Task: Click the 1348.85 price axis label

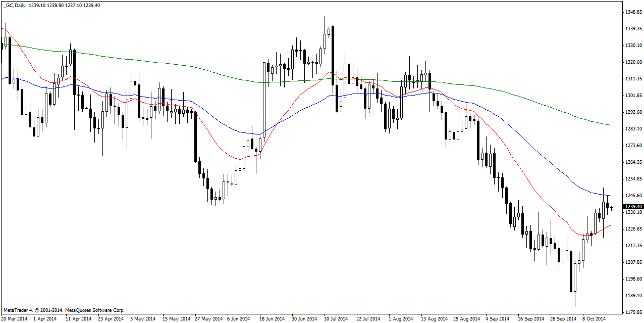Action: click(633, 12)
